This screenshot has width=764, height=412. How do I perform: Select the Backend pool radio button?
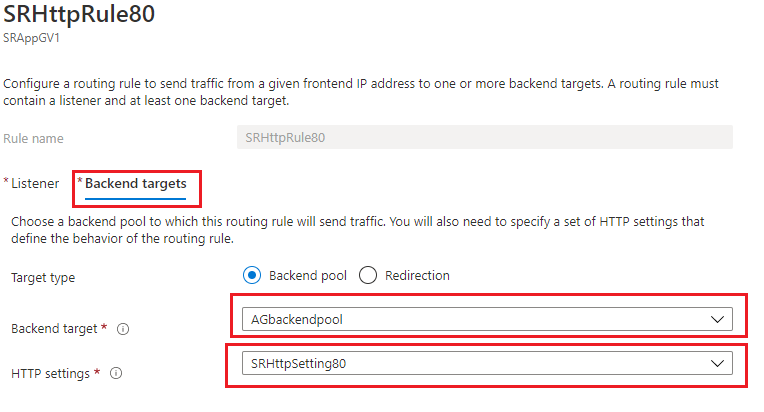[x=252, y=275]
